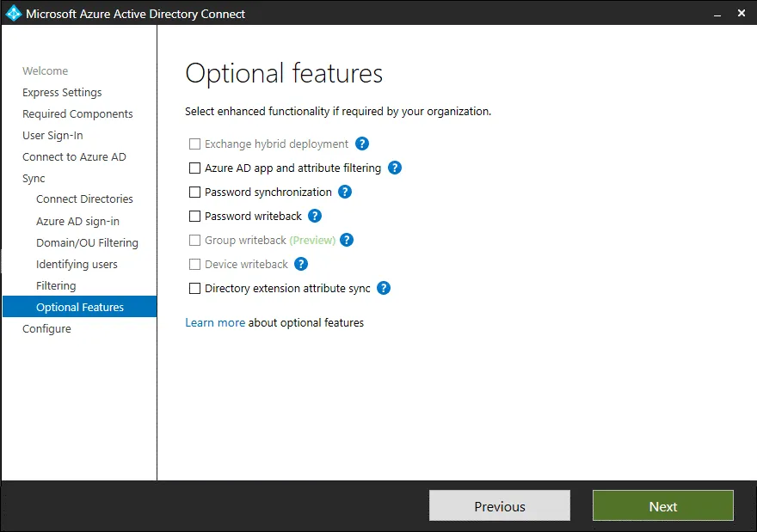Open help for Azure AD app filtering

[x=395, y=168]
